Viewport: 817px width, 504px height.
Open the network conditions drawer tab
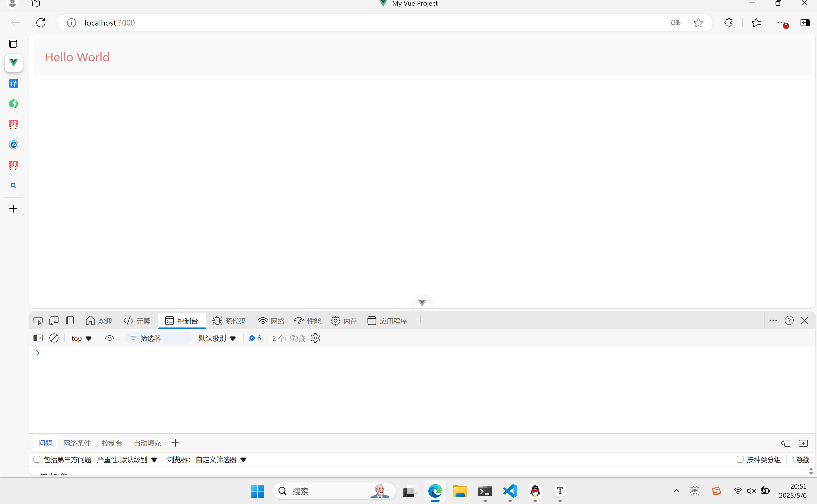click(77, 443)
